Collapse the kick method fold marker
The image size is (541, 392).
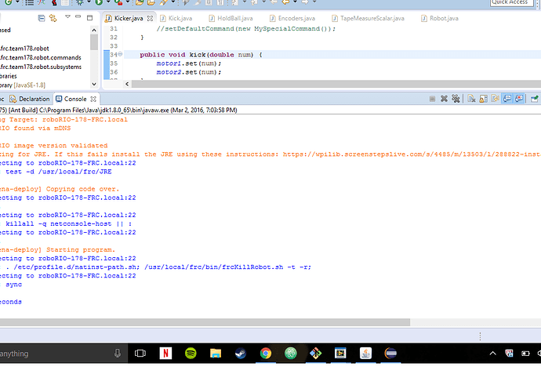point(120,54)
